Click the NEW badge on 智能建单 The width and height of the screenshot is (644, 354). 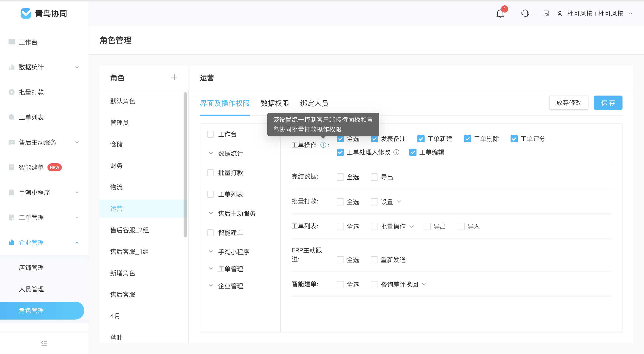tap(54, 167)
